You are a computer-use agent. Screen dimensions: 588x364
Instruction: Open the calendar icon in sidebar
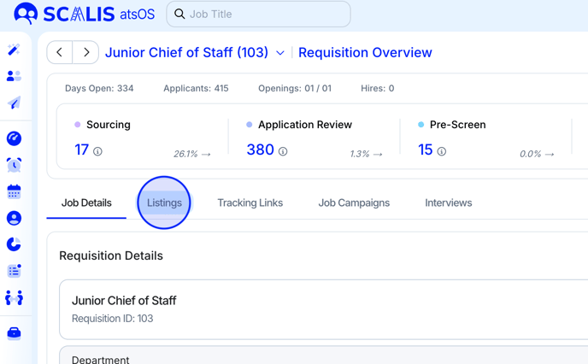click(14, 192)
